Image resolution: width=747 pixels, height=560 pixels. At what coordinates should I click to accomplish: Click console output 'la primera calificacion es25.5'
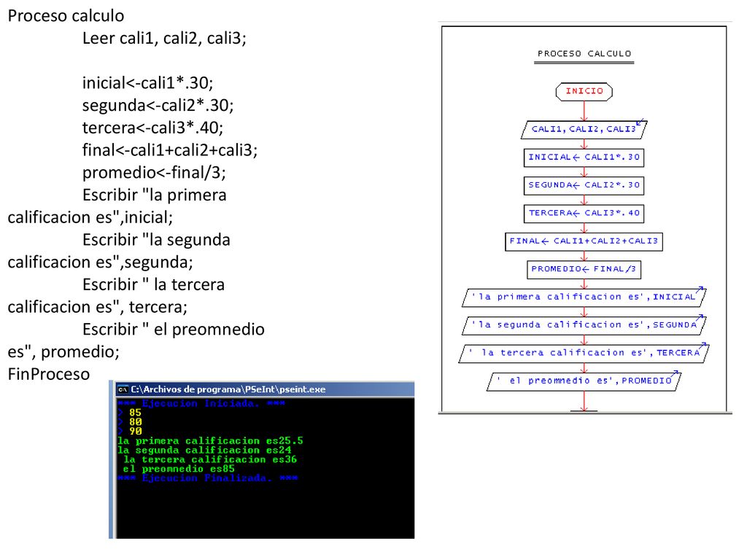pos(210,441)
